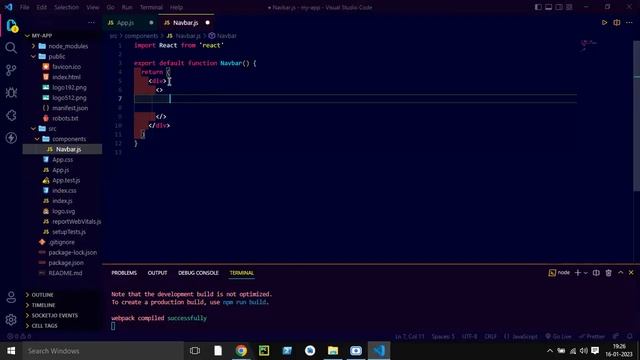640x360 pixels.
Task: Open the File menu
Action: [x=24, y=7]
